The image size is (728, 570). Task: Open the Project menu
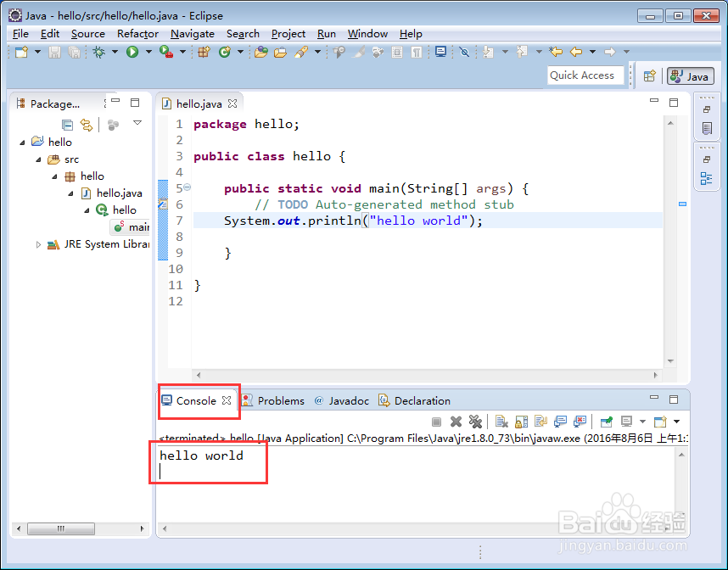(288, 34)
